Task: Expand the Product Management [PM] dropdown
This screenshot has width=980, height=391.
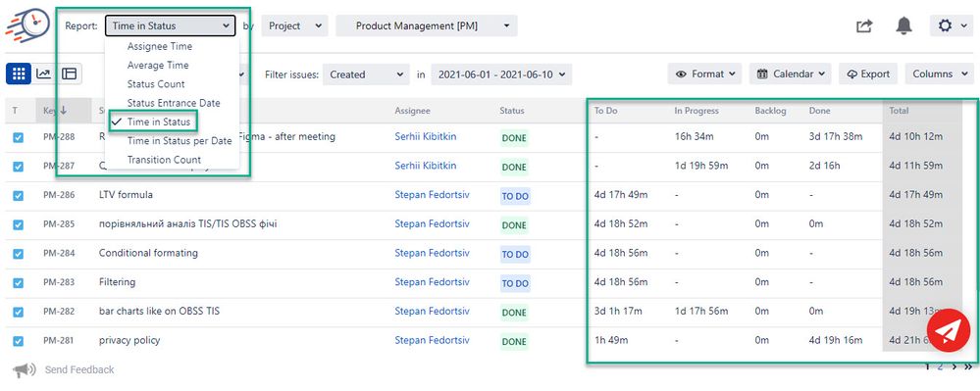Action: tap(427, 26)
